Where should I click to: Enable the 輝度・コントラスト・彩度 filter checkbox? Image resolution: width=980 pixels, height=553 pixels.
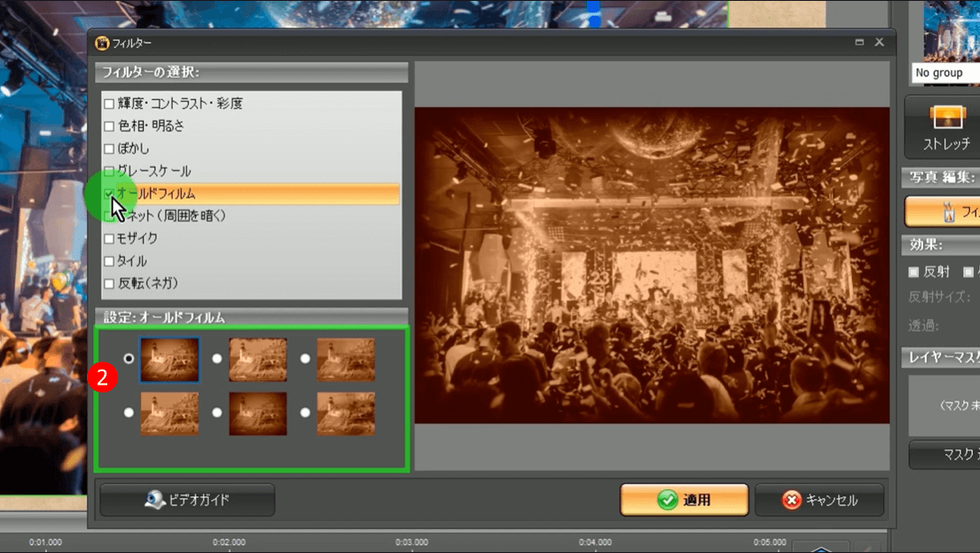coord(109,104)
